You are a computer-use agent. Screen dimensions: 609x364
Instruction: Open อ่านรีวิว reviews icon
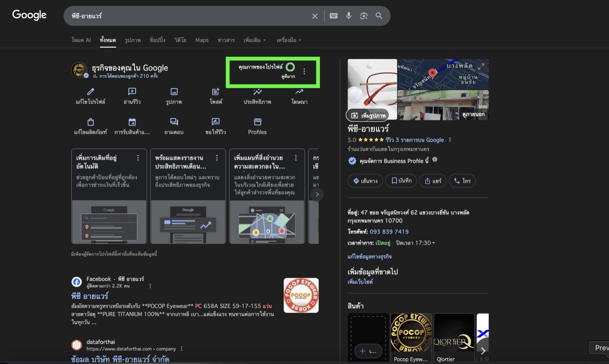(x=132, y=92)
